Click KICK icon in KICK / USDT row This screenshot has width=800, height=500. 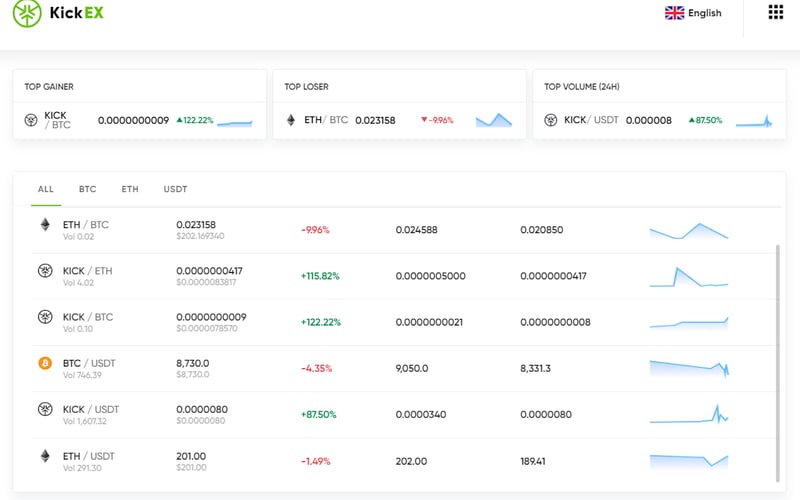(45, 409)
